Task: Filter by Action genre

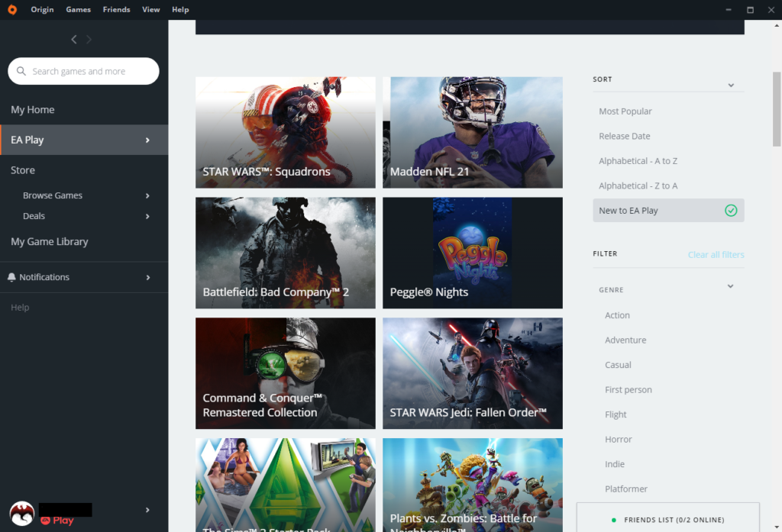Action: [x=617, y=315]
